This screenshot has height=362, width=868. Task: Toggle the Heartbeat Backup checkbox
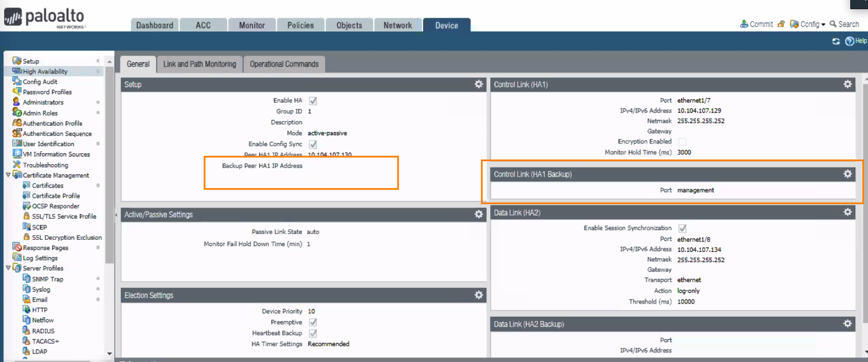(x=313, y=333)
